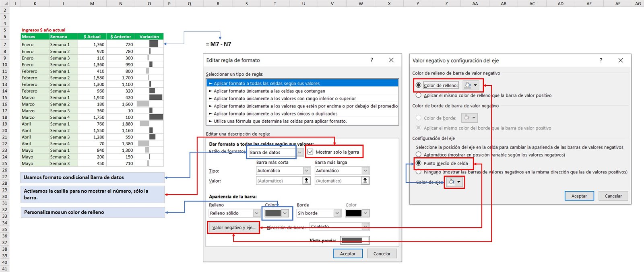Select rule type por encima o por debajo del promedio
The width and height of the screenshot is (644, 272).
pos(302,106)
